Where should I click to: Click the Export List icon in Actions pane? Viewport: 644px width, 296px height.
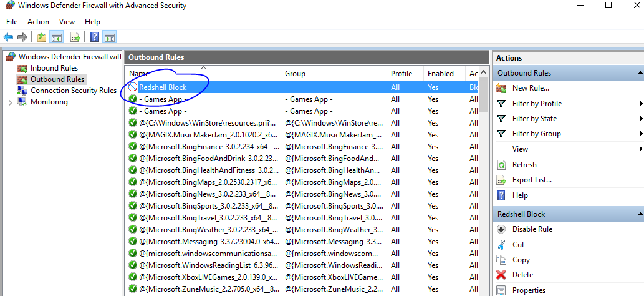pos(501,180)
